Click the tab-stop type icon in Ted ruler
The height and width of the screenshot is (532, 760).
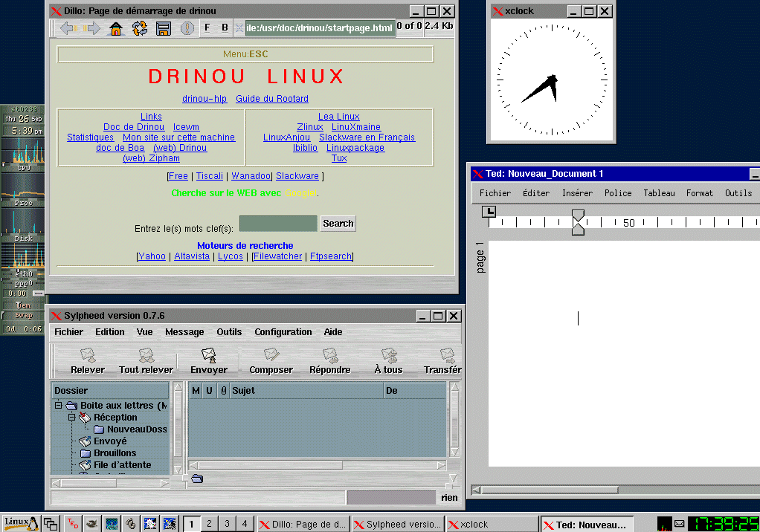click(489, 212)
